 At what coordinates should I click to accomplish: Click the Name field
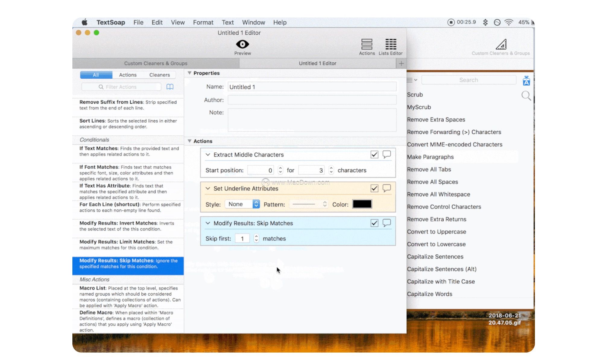coord(312,87)
